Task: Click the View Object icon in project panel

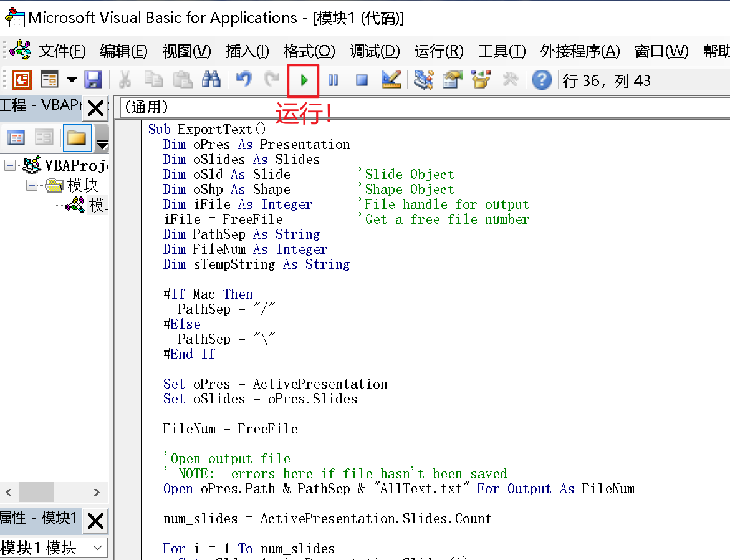Action: (x=44, y=138)
